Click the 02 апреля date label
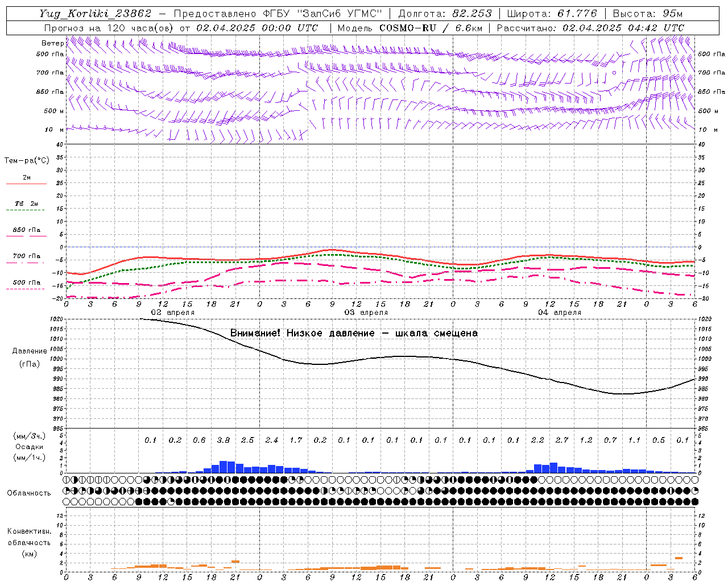The height and width of the screenshot is (582, 728). [172, 313]
